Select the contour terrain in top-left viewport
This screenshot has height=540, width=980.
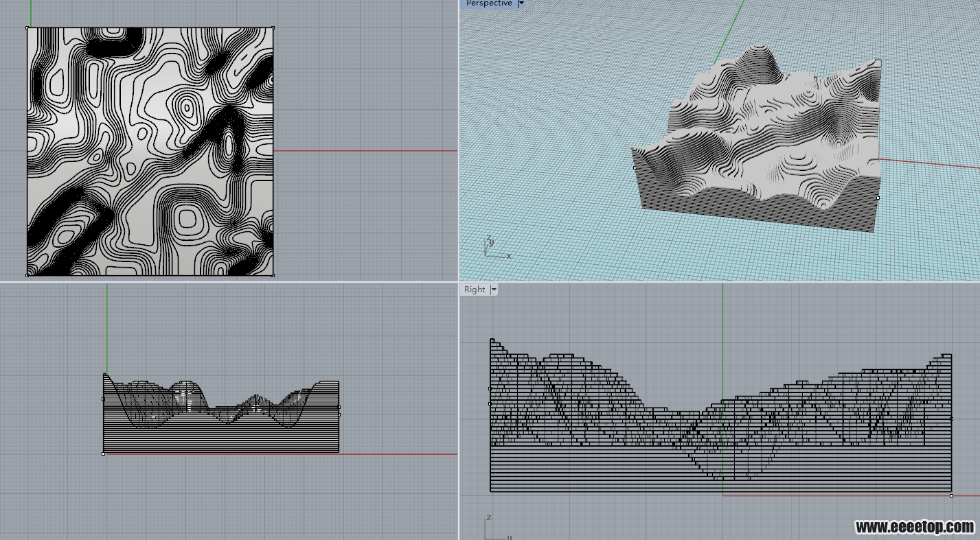coord(150,152)
